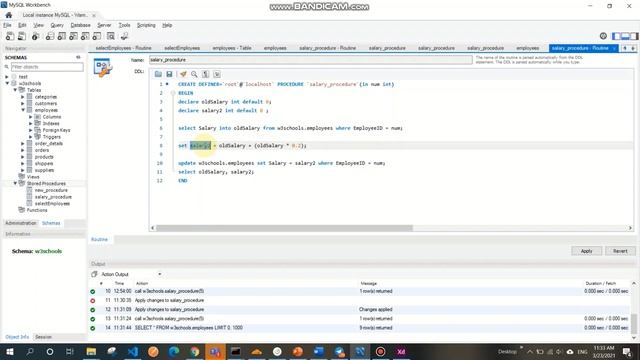Toggle word wrap icon in DDL toolbar
The image size is (640, 360).
click(217, 74)
